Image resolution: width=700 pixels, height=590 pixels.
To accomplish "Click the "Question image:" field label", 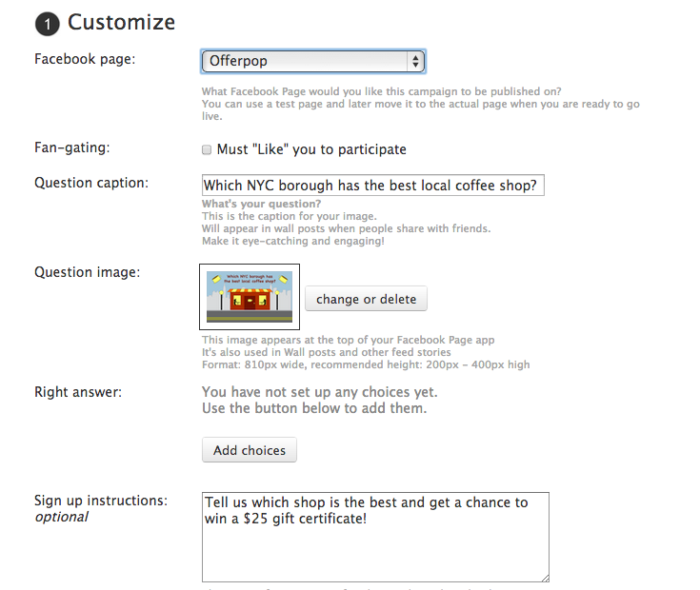I will (x=88, y=272).
